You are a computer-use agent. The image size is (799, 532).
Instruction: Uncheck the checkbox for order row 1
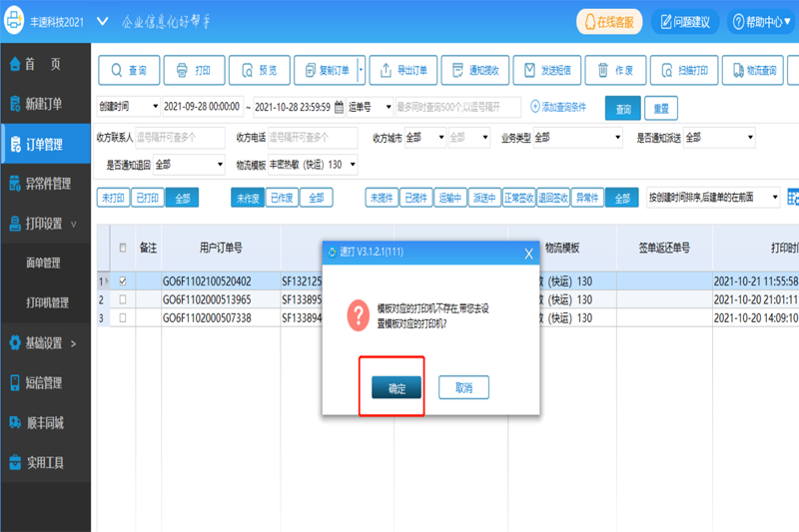tap(123, 280)
